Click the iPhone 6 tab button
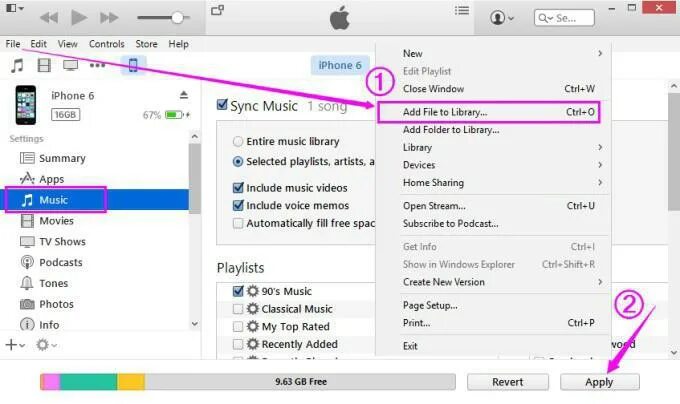This screenshot has height=404, width=680. pyautogui.click(x=340, y=65)
